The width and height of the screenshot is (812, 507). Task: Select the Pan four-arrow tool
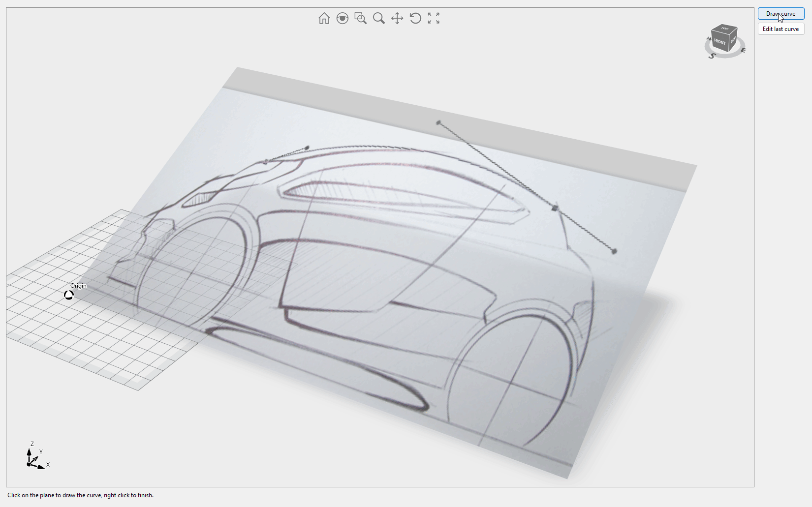click(x=397, y=19)
